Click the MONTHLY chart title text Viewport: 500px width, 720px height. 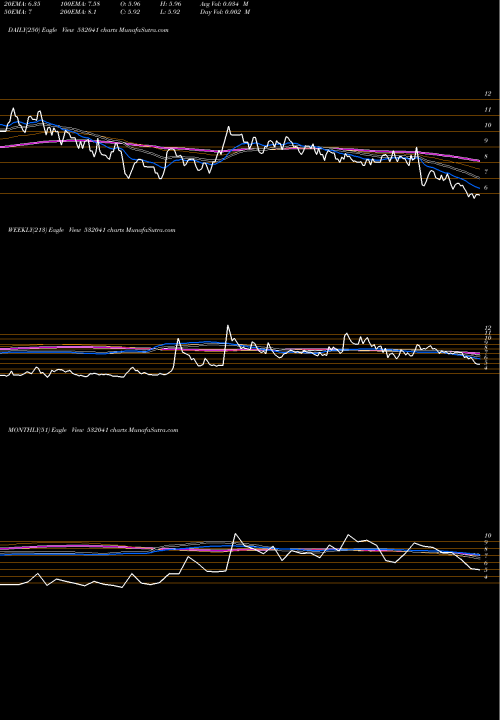[93, 430]
